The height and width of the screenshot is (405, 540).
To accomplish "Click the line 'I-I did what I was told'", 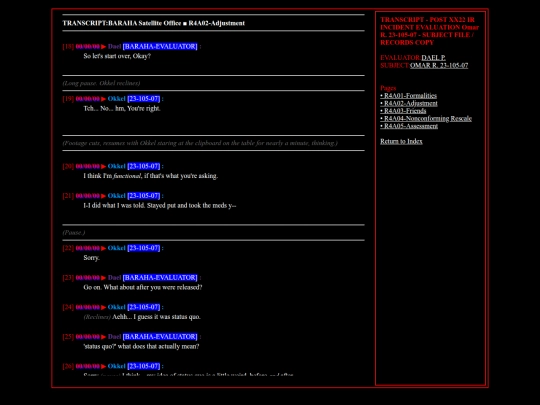I will tap(160, 206).
